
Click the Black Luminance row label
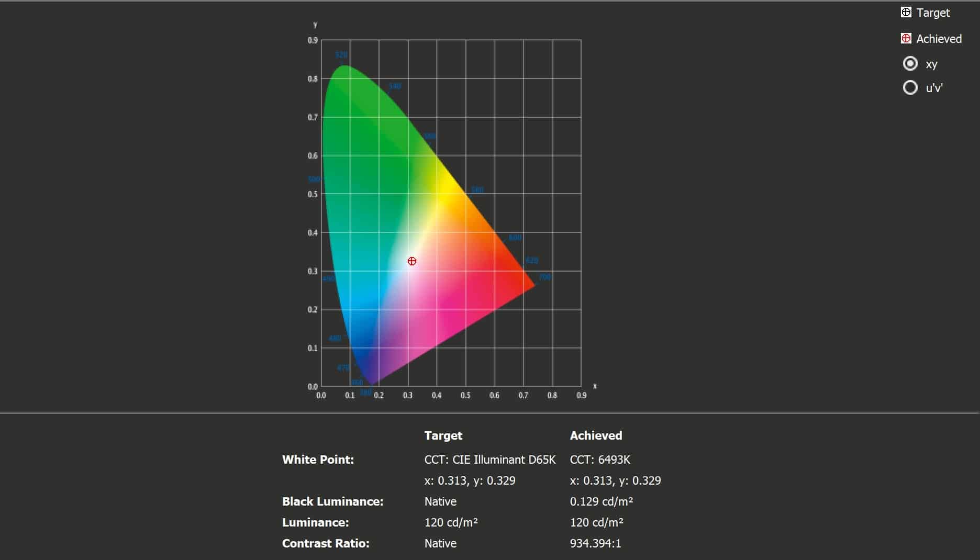coord(332,501)
